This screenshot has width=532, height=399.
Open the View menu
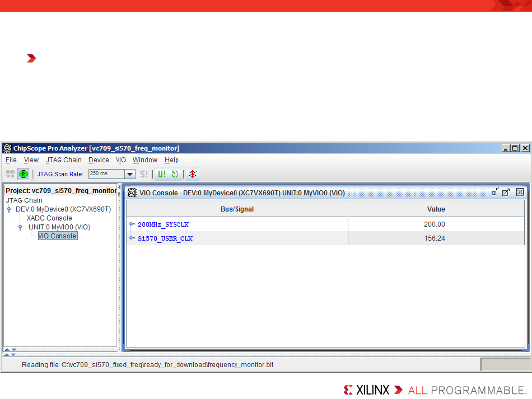click(x=31, y=160)
